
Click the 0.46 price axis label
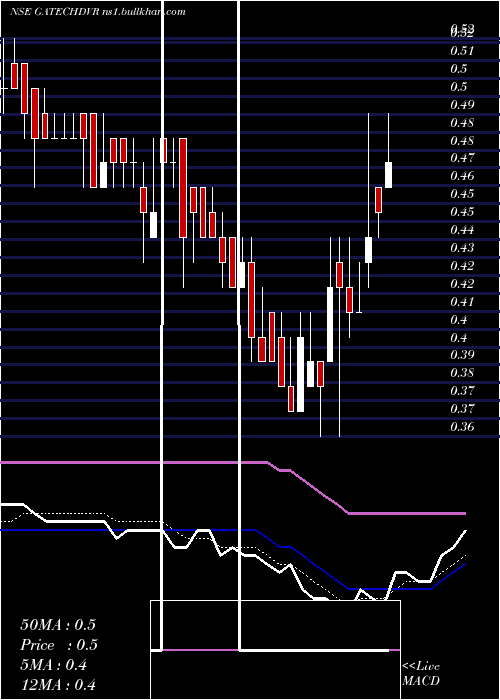pos(462,176)
